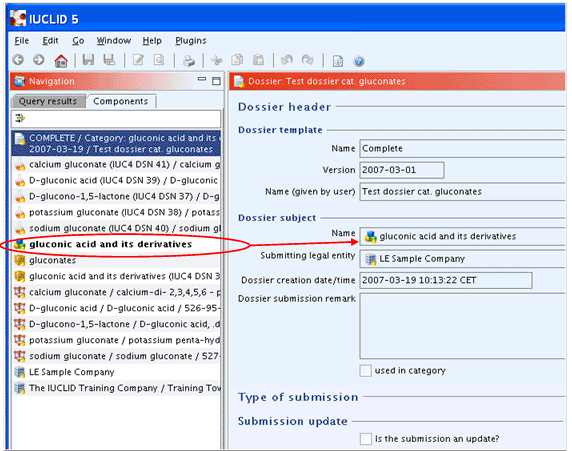The width and height of the screenshot is (572, 451).
Task: Click the Dossier title bar document icon
Action: (x=239, y=81)
